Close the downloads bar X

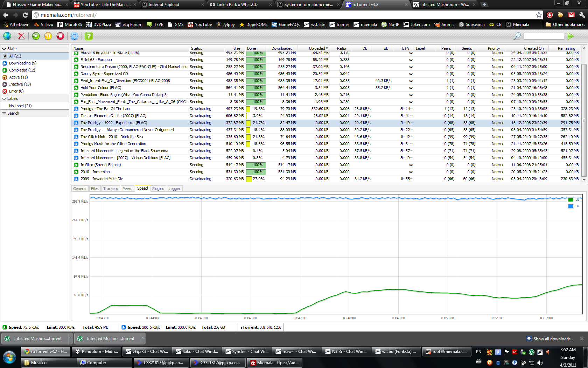pyautogui.click(x=582, y=339)
